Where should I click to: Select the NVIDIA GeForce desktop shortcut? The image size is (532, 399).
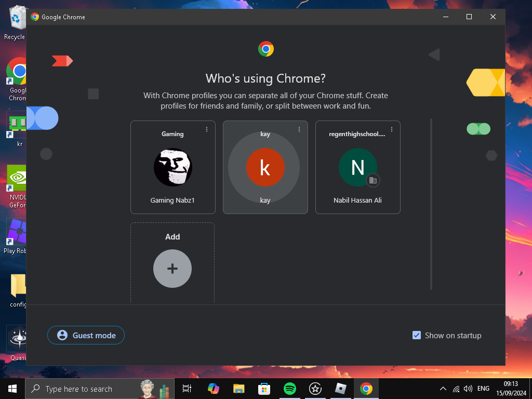coord(17,187)
